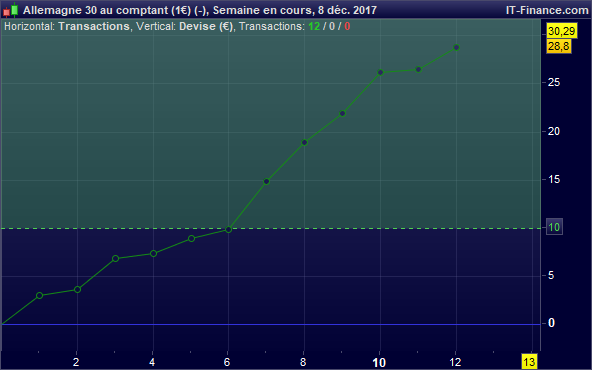Click the 2 label on horizontal axis

(x=76, y=362)
